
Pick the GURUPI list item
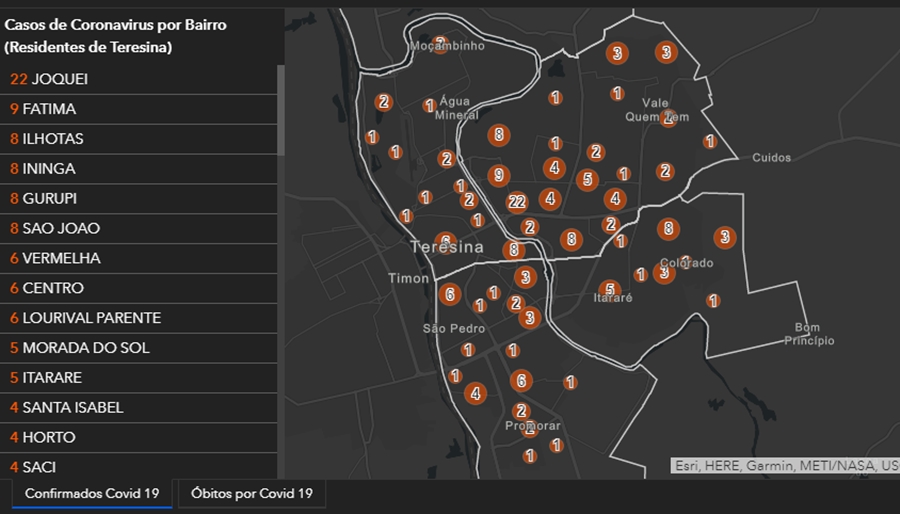(x=138, y=198)
